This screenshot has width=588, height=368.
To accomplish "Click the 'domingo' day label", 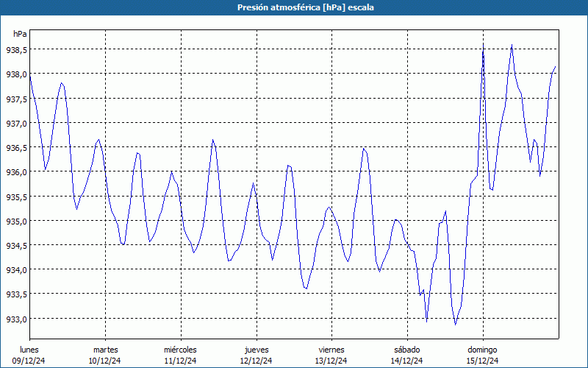I will (x=482, y=350).
